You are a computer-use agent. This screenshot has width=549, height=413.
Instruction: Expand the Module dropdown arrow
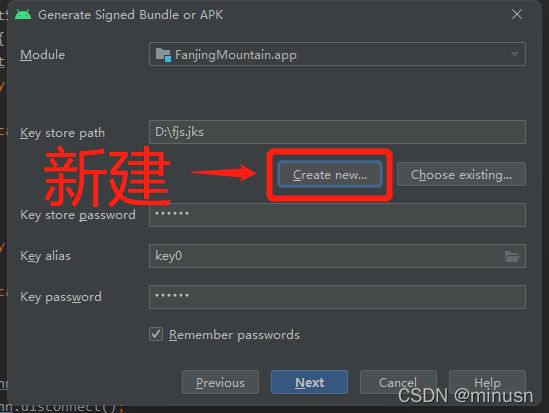514,54
